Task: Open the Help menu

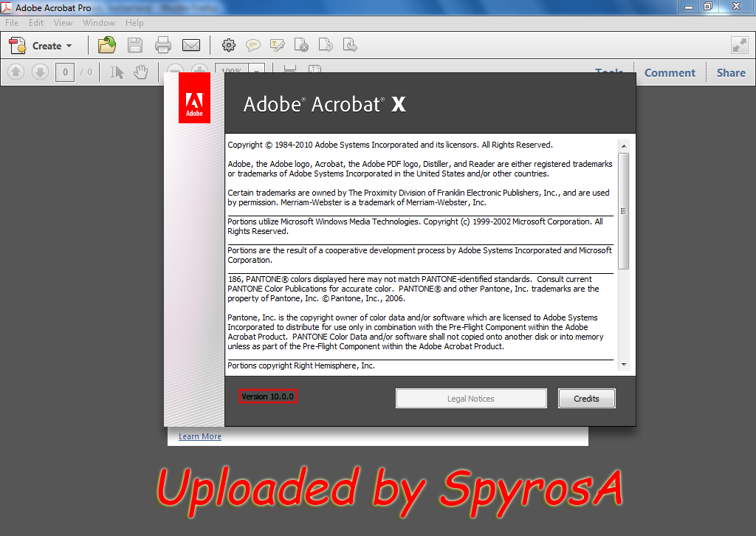Action: (x=134, y=23)
